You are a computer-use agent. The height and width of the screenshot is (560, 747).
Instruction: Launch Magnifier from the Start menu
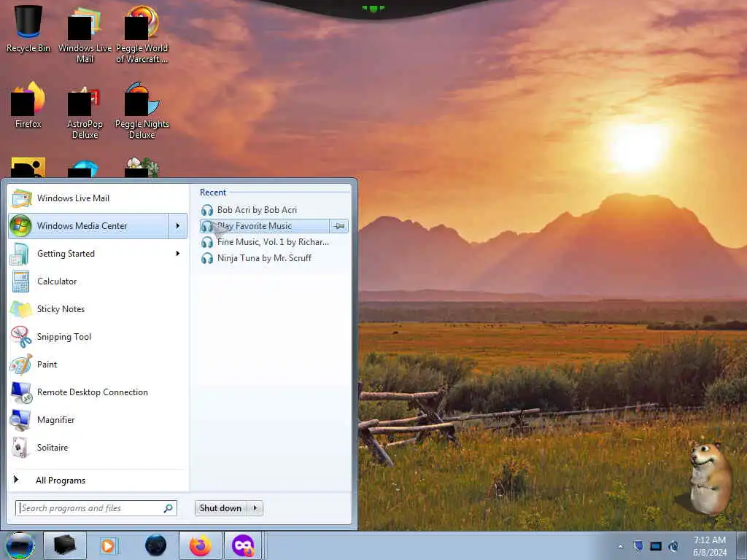[98, 419]
